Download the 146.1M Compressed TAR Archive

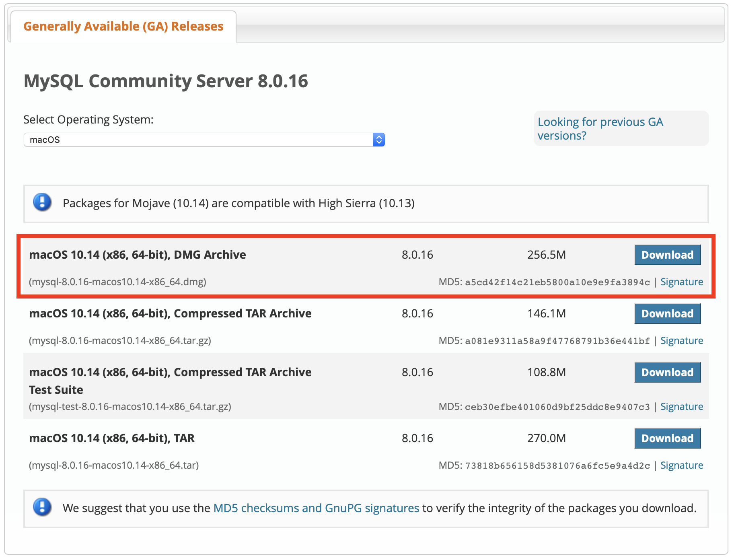(667, 313)
